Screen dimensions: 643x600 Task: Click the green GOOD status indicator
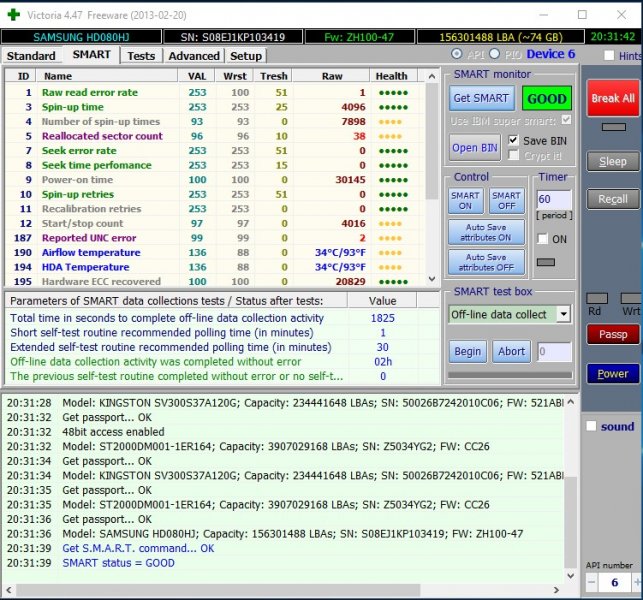(546, 100)
